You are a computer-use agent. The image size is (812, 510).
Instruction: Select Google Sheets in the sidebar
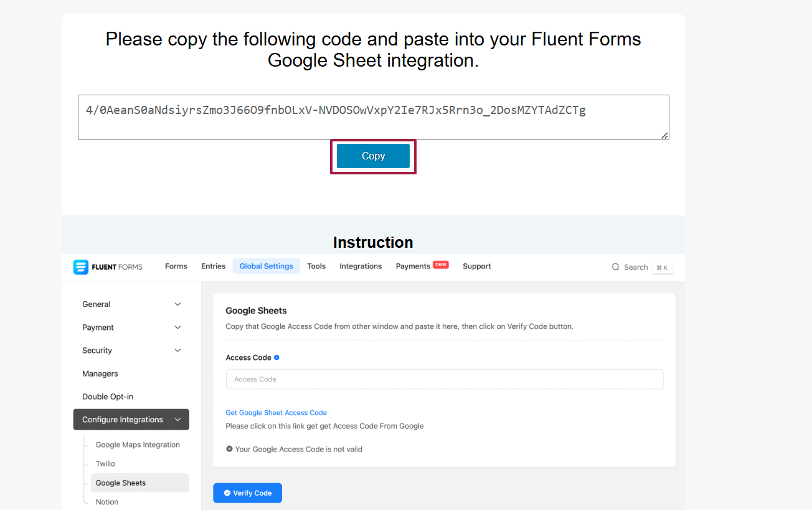coord(121,483)
